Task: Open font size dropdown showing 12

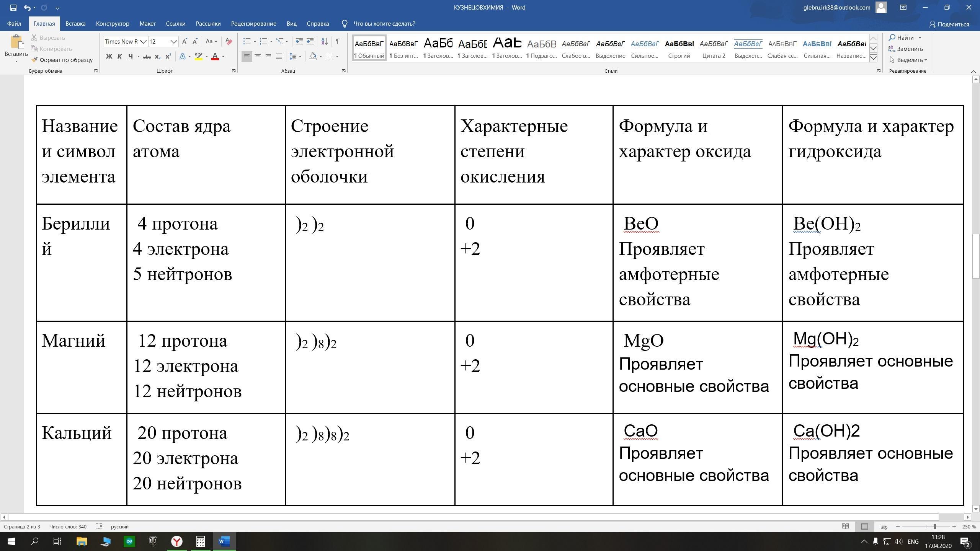Action: 173,41
